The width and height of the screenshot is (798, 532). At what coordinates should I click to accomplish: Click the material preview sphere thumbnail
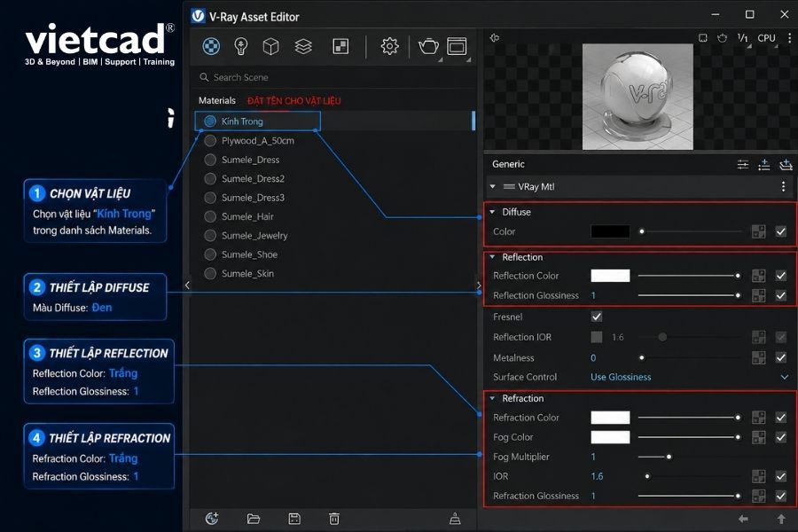click(638, 97)
